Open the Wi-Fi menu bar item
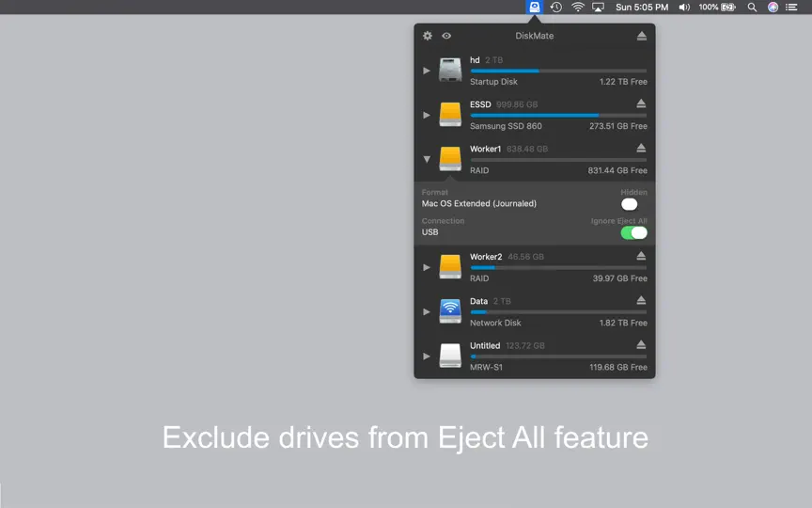The image size is (812, 508). pyautogui.click(x=577, y=8)
